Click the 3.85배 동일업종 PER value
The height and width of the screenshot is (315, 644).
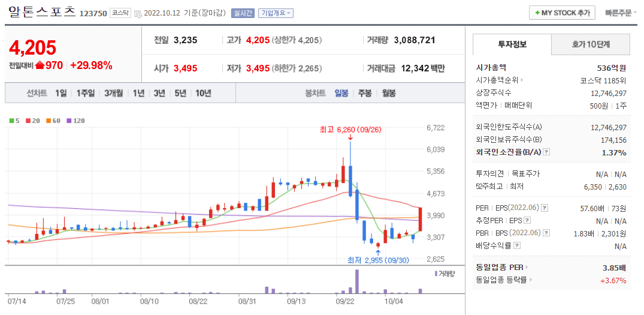point(615,268)
